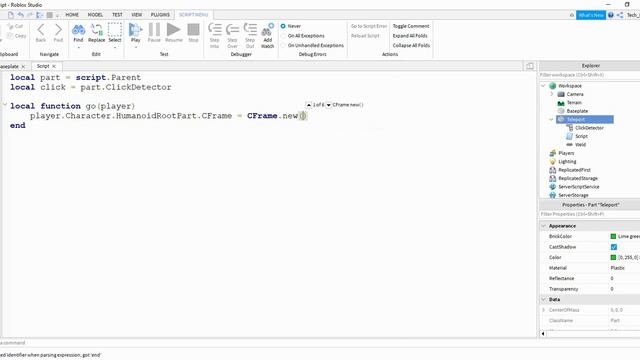Image resolution: width=640 pixels, height=360 pixels.
Task: Open the VIEW ribbon tab
Action: click(x=136, y=15)
